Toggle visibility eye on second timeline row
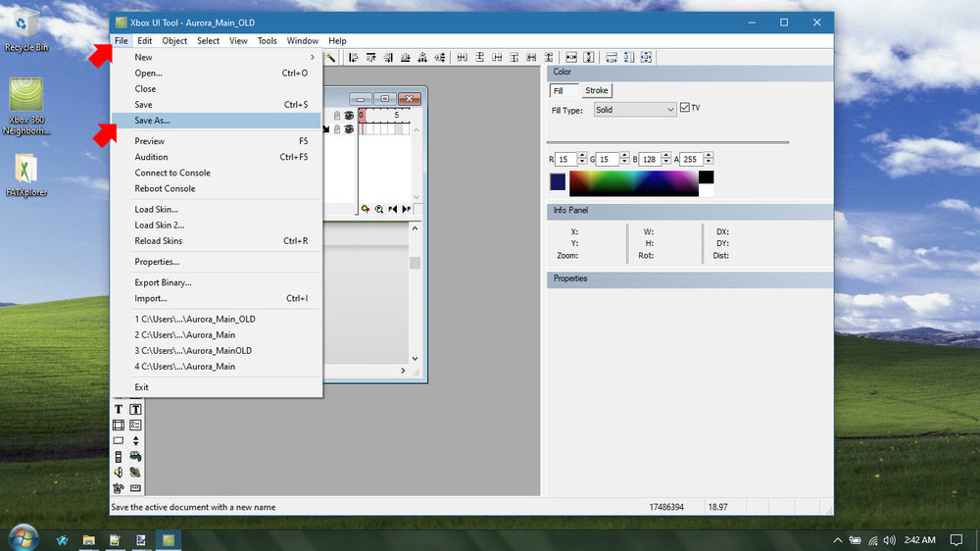The width and height of the screenshot is (980, 551). tap(349, 128)
